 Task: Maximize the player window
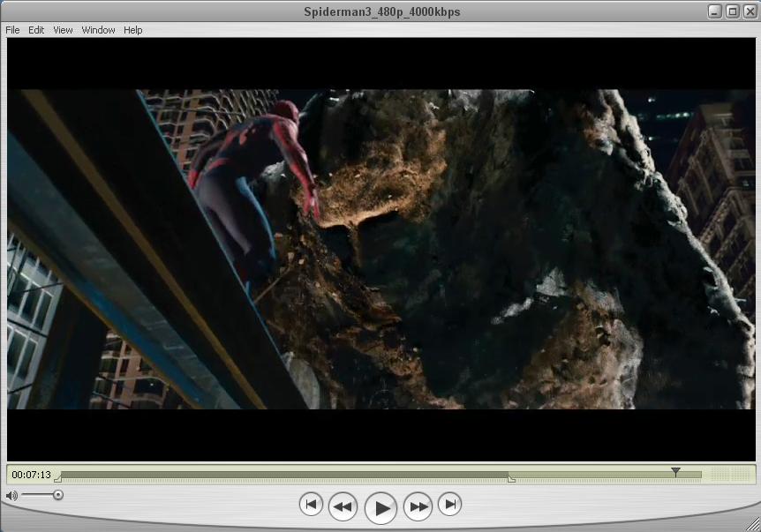click(732, 11)
